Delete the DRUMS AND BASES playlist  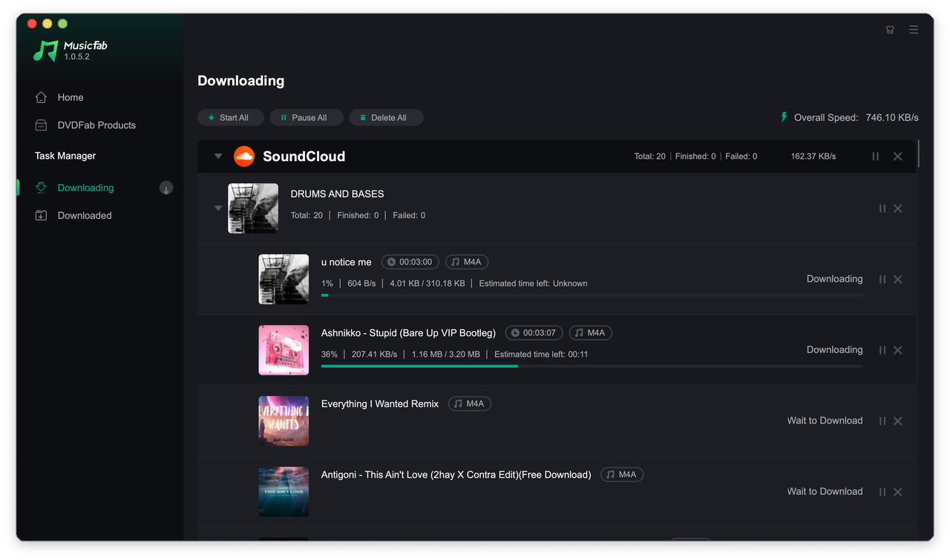[898, 208]
